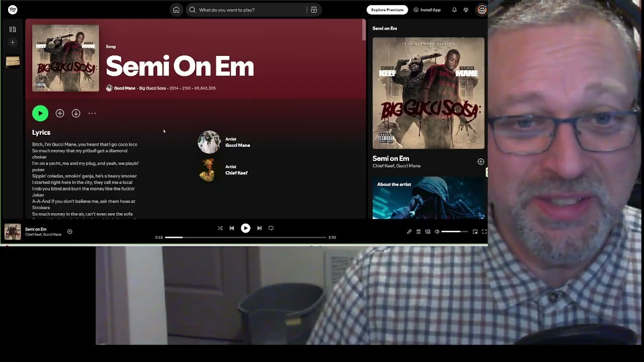Create playlist with sidebar plus icon
The height and width of the screenshot is (362, 644).
(x=13, y=43)
